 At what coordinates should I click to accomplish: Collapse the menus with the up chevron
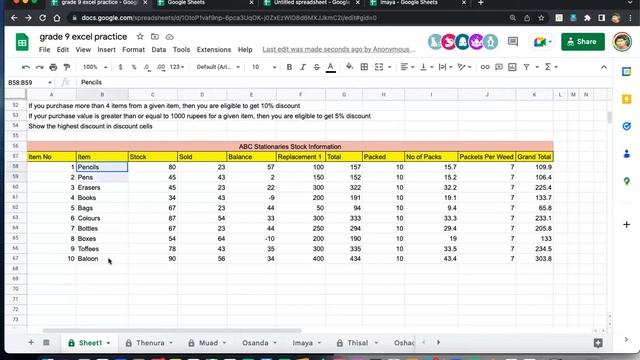604,67
